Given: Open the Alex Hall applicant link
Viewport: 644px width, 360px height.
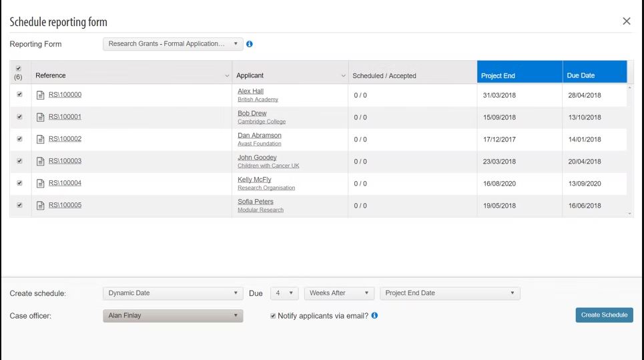Looking at the screenshot, I should (x=250, y=91).
